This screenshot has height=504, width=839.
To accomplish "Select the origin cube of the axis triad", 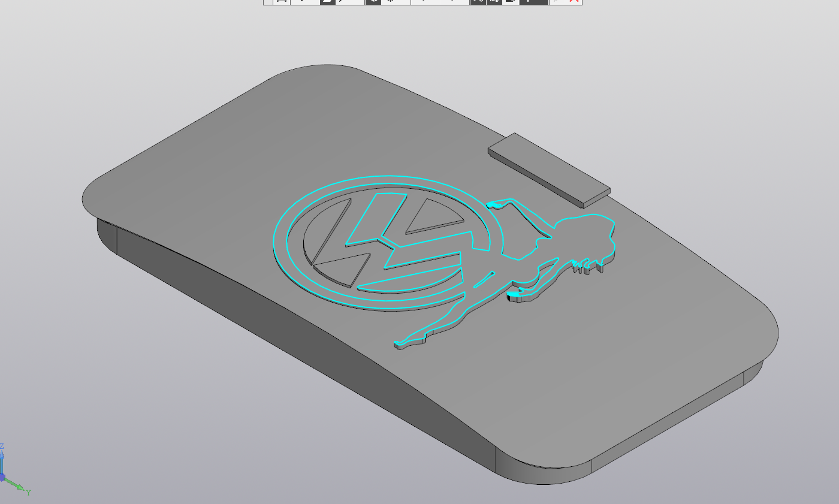I will coord(2,477).
